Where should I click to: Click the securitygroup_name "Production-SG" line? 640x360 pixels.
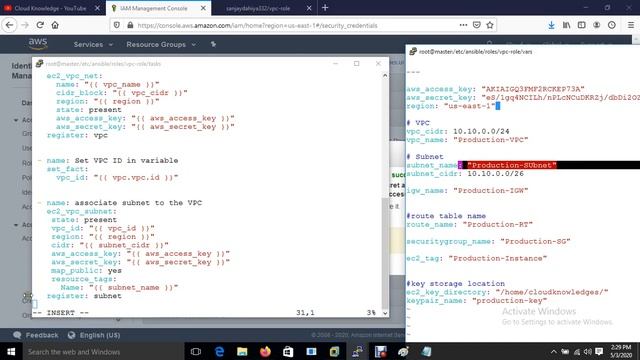488,242
